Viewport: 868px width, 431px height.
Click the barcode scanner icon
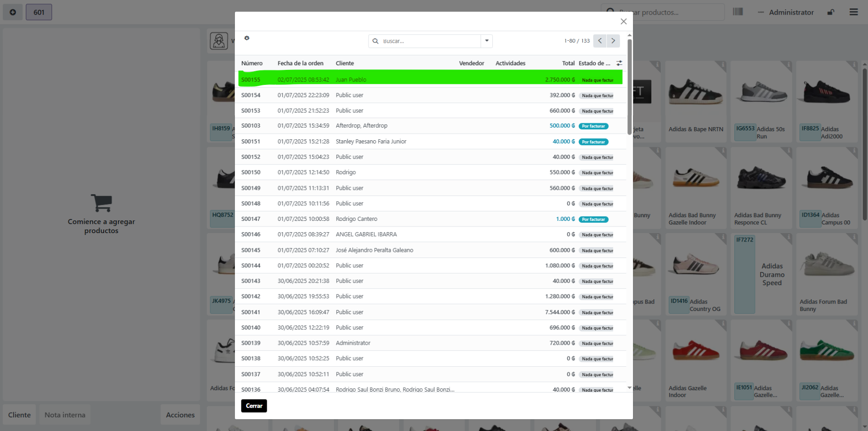(x=738, y=12)
